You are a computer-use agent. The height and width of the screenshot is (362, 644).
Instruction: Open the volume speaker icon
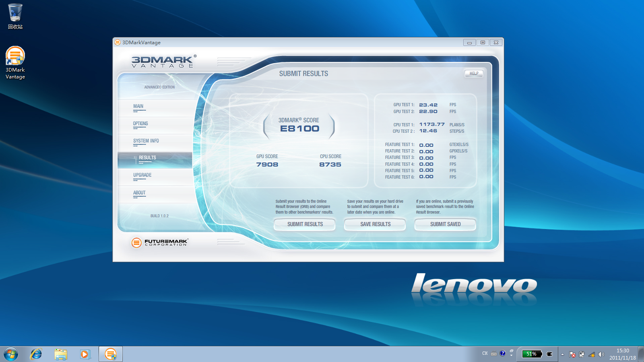click(601, 354)
